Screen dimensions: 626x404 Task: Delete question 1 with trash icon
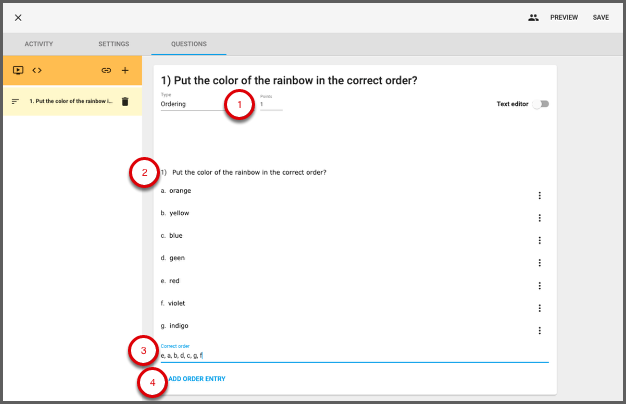(125, 101)
